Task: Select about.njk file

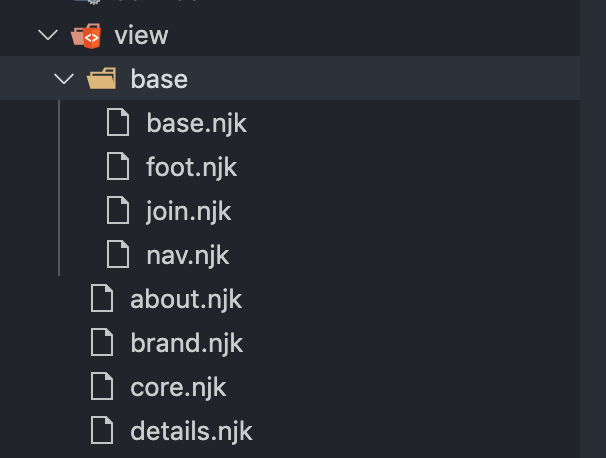Action: [186, 299]
